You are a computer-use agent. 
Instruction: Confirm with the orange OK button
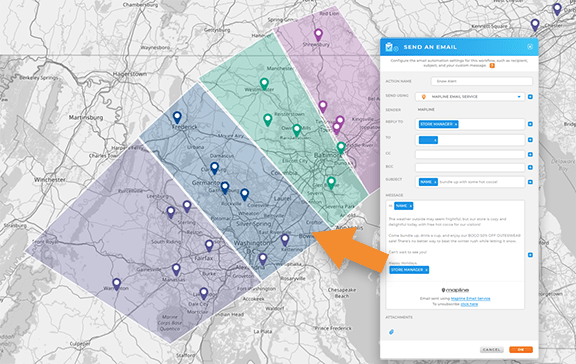coord(521,350)
